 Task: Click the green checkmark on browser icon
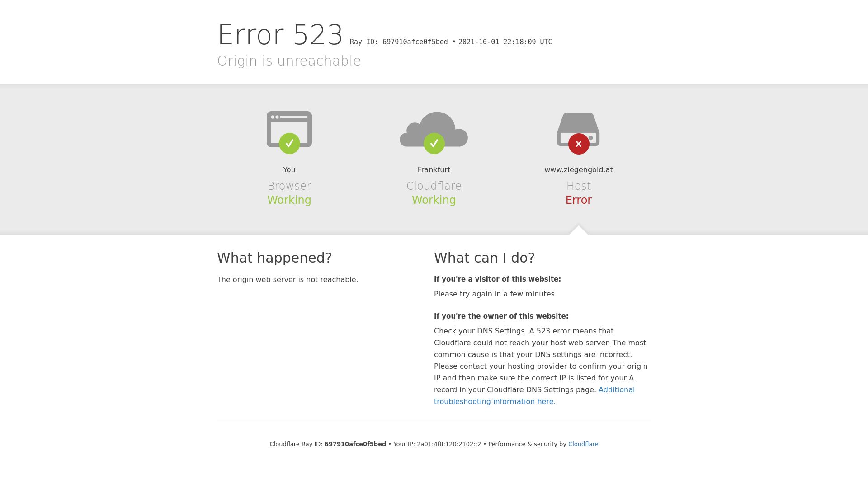tap(289, 143)
